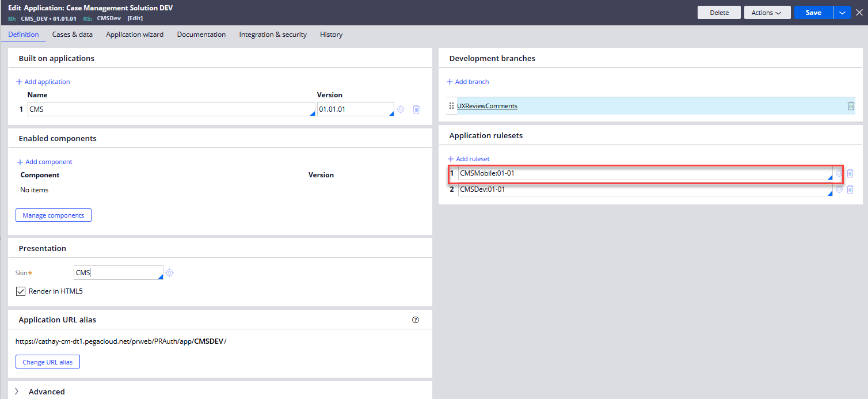Click the Manage components button
The width and height of the screenshot is (868, 399).
[54, 215]
